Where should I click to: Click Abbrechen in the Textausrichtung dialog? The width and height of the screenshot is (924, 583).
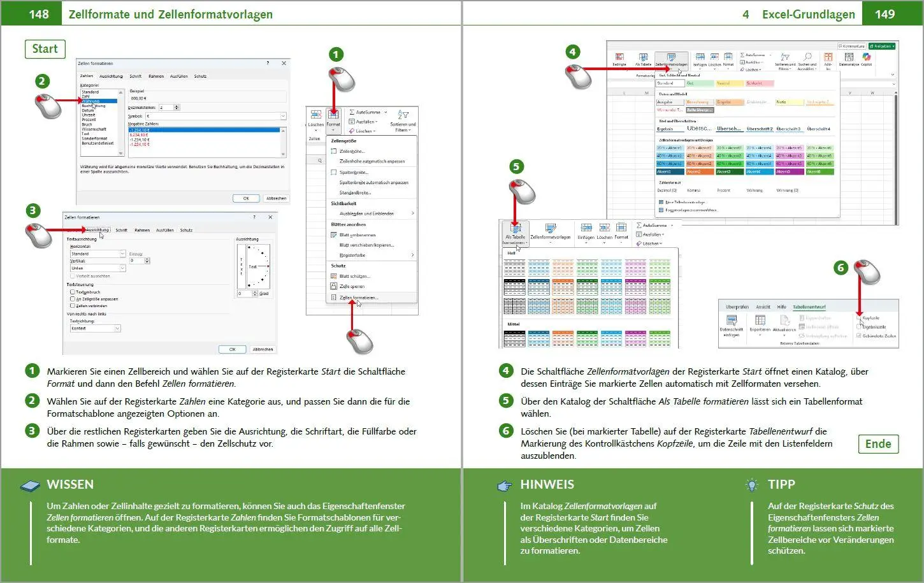click(263, 349)
